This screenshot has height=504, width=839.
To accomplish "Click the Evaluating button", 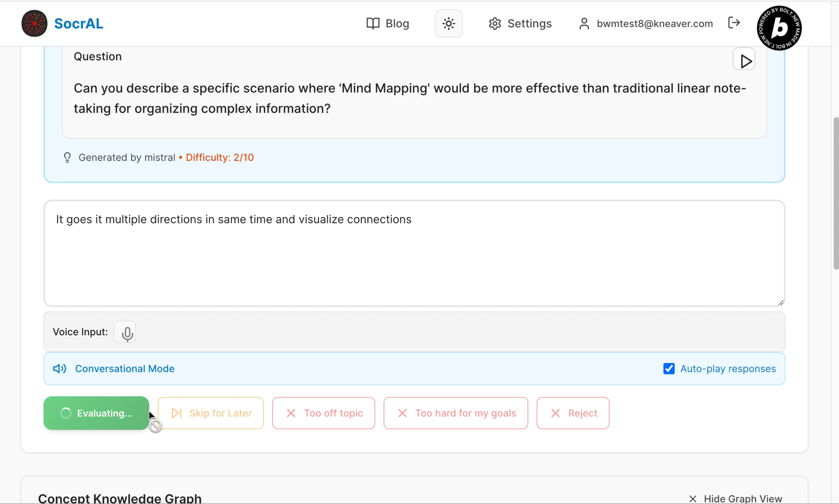I will (96, 413).
